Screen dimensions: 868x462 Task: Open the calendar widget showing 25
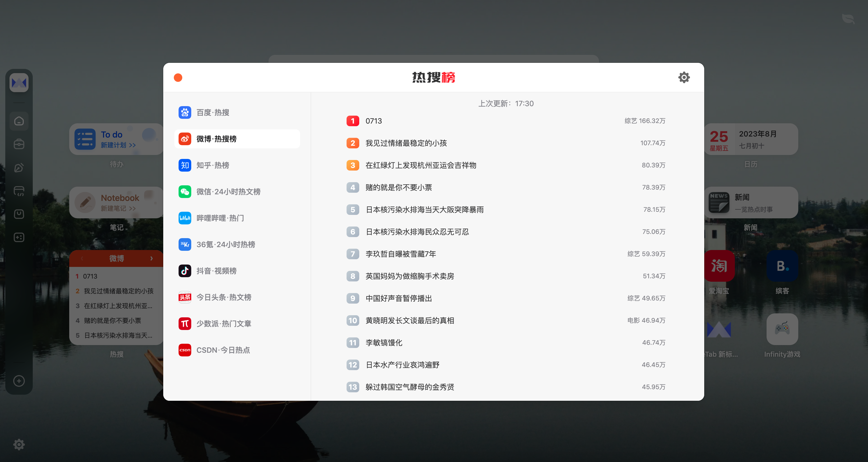click(x=751, y=139)
